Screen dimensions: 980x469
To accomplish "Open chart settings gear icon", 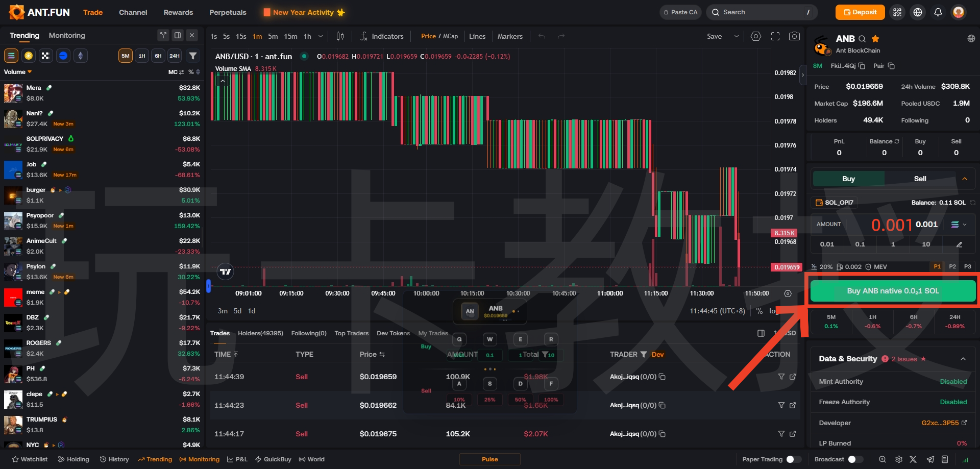I will [x=756, y=36].
